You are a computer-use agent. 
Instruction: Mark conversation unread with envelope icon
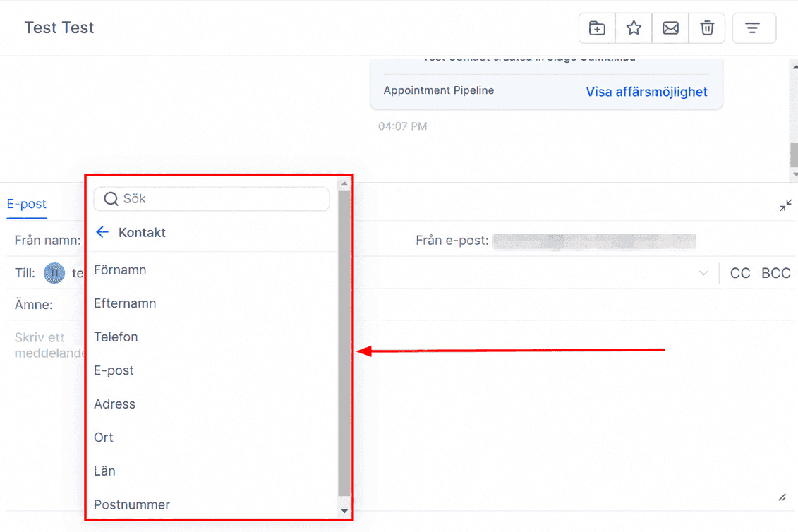click(x=670, y=28)
